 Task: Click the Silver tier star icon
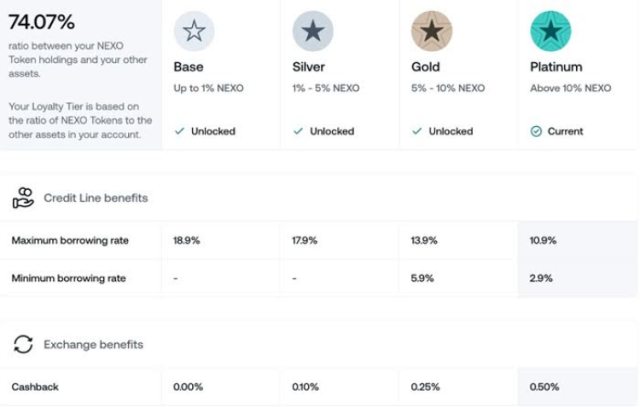312,31
